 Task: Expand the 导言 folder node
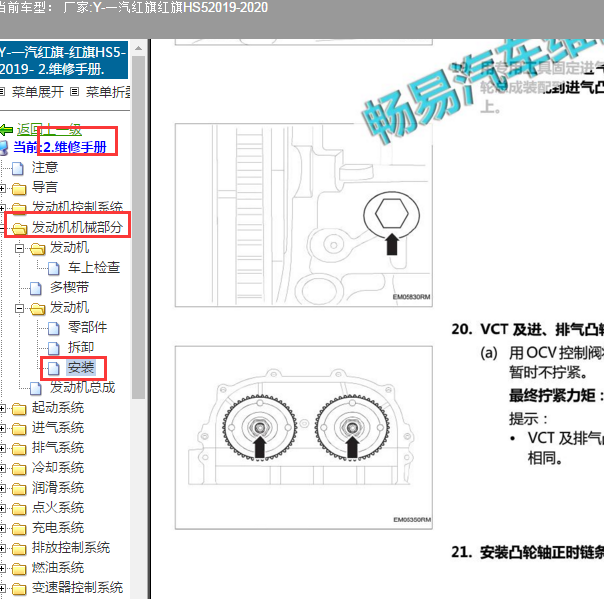pos(2,188)
